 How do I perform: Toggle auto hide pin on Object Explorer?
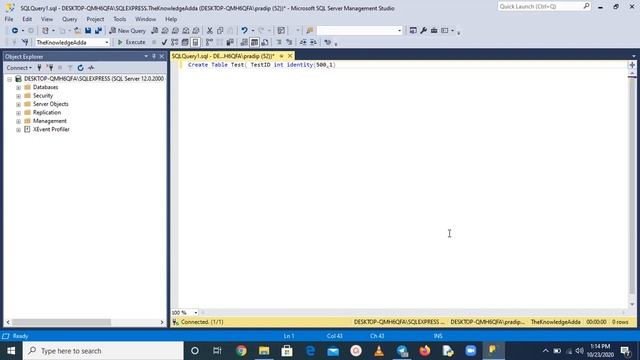[x=154, y=56]
